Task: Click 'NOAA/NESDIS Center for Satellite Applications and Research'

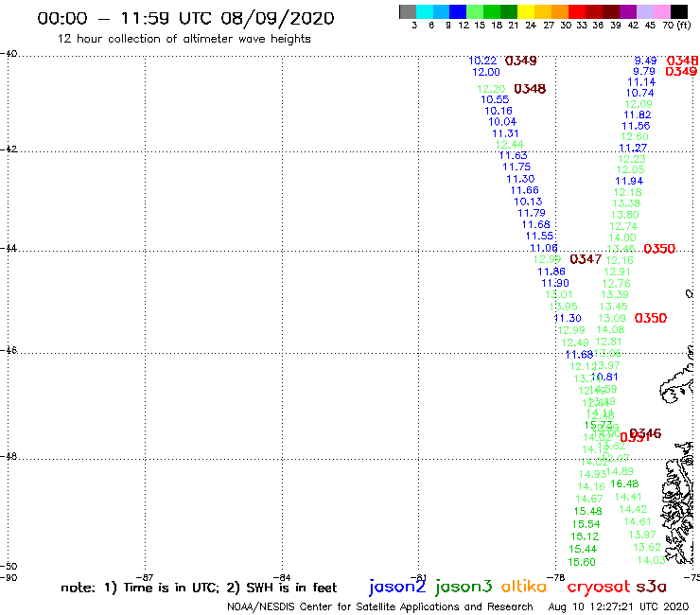Action: click(380, 606)
